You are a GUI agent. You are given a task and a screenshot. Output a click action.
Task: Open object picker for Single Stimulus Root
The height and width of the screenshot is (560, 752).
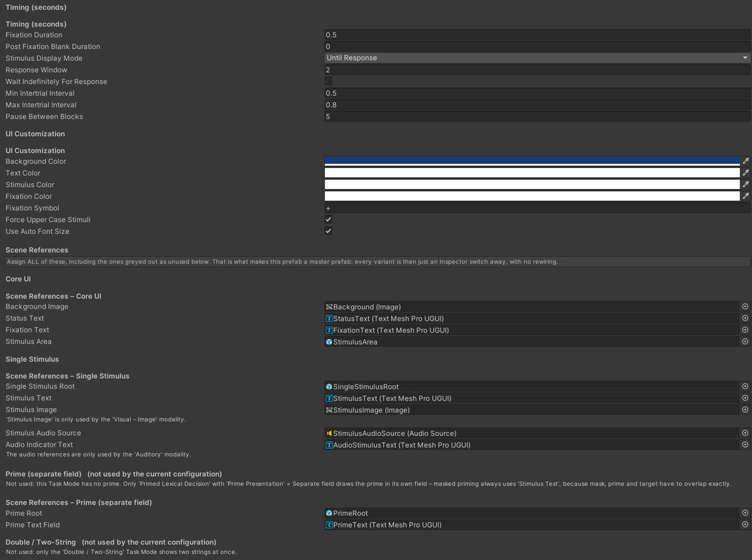[745, 386]
